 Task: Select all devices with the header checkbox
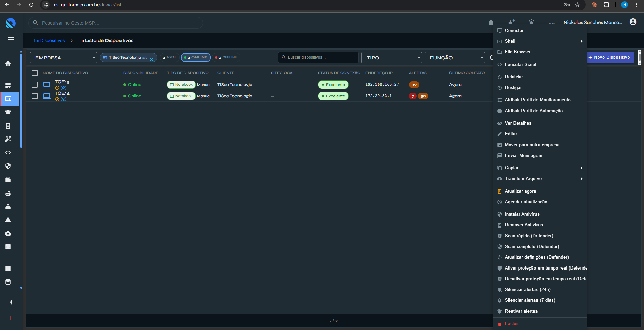pos(35,73)
